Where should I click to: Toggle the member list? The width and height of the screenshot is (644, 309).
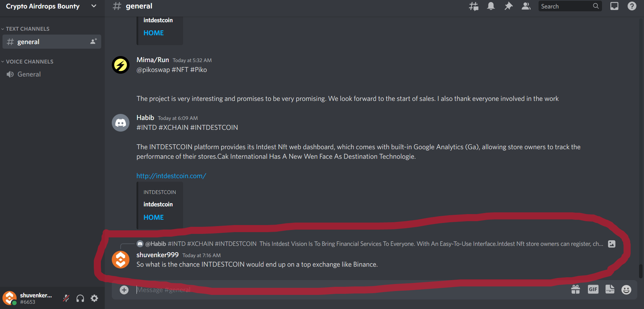point(526,6)
